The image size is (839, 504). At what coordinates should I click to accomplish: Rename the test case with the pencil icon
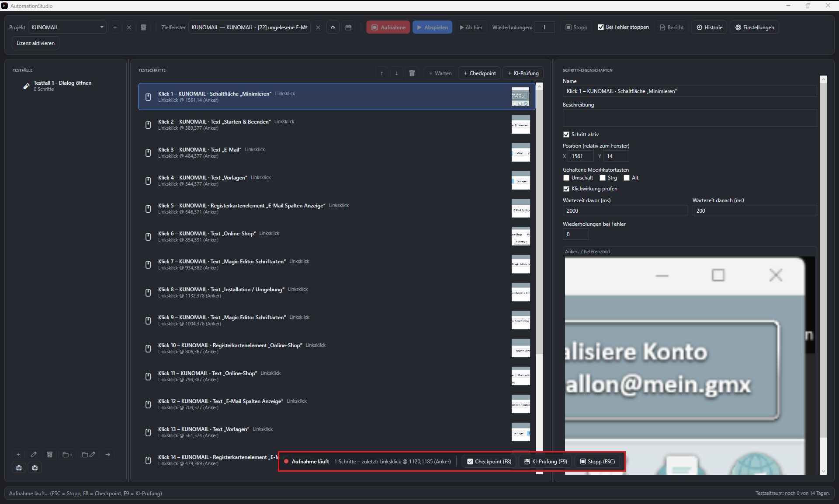click(x=34, y=455)
